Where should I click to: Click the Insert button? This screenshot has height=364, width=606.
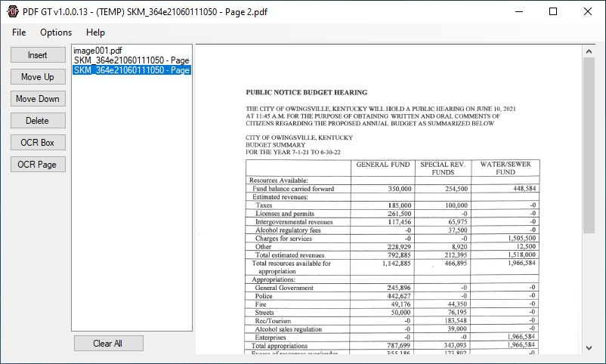click(38, 55)
